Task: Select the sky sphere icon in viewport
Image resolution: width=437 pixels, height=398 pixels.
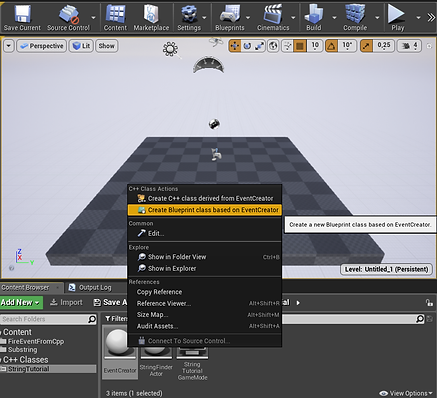Action: pos(208,65)
